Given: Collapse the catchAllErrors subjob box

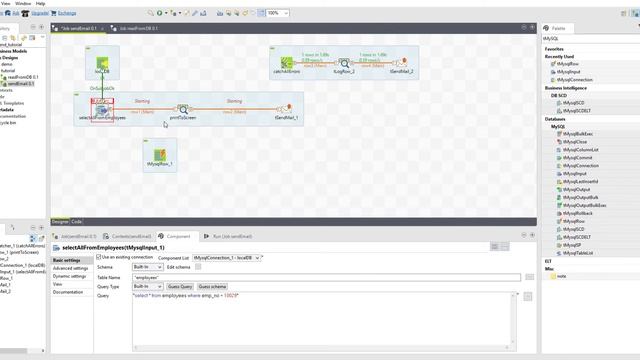Looking at the screenshot, I should pos(272,49).
